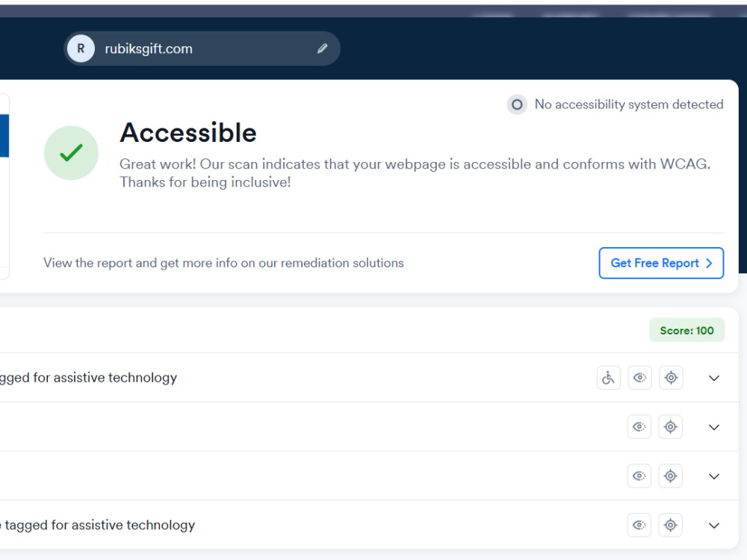The width and height of the screenshot is (747, 560).
Task: Click the wheelchair icon in first result row
Action: 608,378
